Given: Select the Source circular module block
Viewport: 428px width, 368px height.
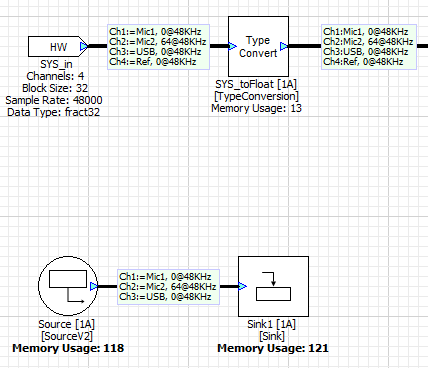Looking at the screenshot, I should click(x=68, y=286).
